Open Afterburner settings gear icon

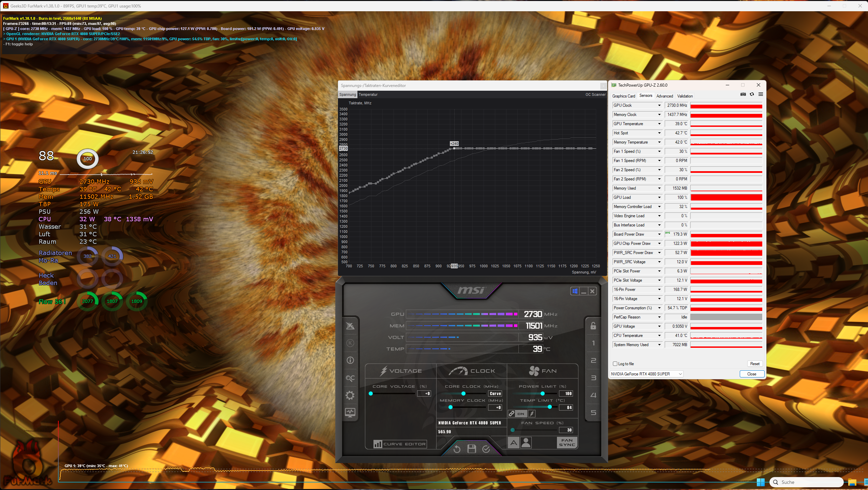point(350,395)
